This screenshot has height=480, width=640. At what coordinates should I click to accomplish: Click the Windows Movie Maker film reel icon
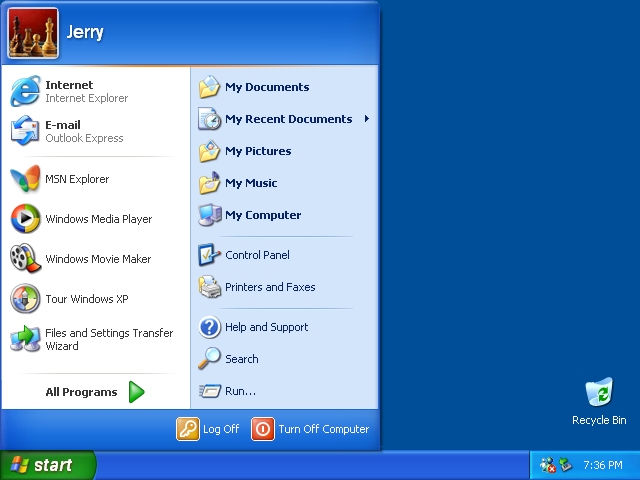coord(25,258)
